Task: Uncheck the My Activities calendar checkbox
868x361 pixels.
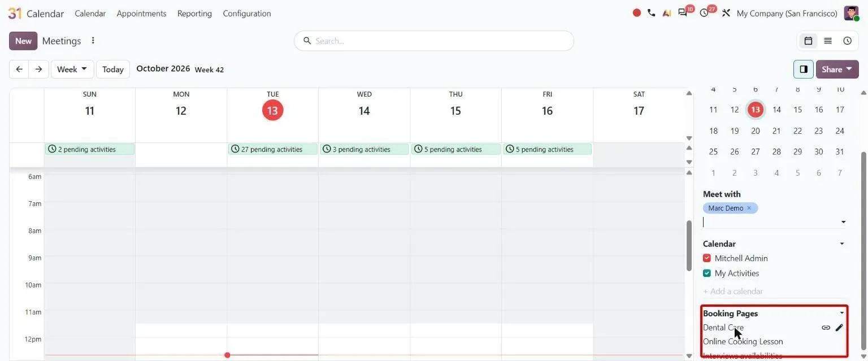Action: tap(707, 273)
